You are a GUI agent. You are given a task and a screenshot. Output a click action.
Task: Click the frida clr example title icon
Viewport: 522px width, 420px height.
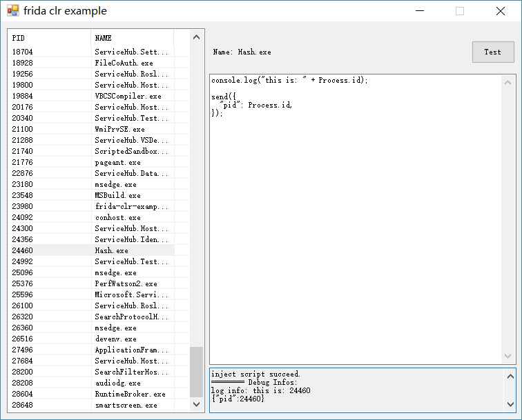point(13,10)
